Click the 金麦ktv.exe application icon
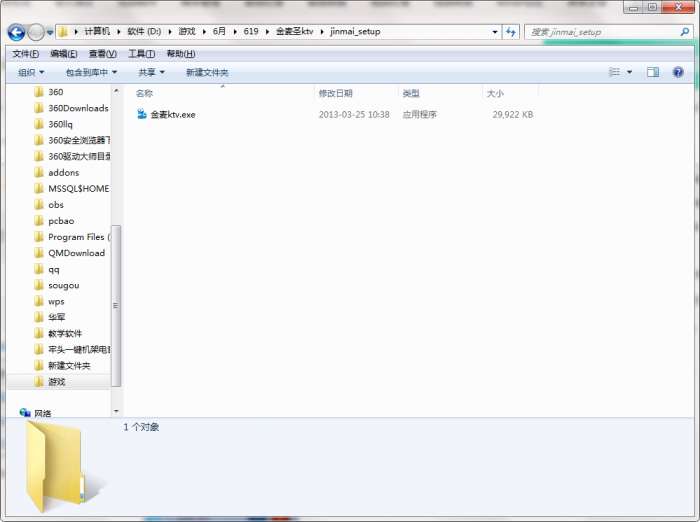This screenshot has width=700, height=522. (x=142, y=114)
